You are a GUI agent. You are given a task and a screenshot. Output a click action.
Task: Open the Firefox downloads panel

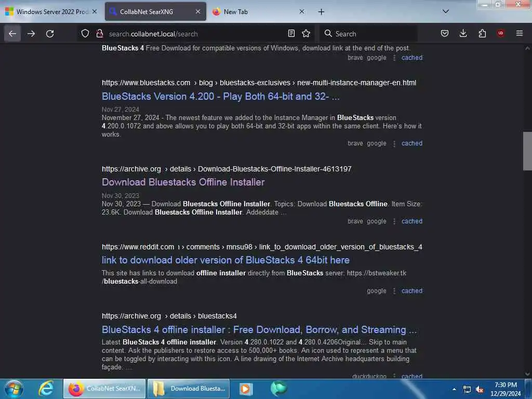pyautogui.click(x=463, y=33)
